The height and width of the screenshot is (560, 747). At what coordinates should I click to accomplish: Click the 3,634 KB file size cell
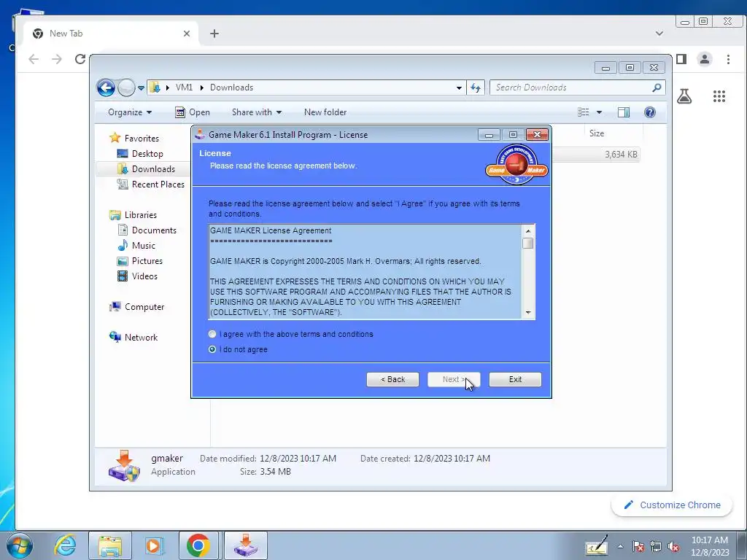pos(621,155)
